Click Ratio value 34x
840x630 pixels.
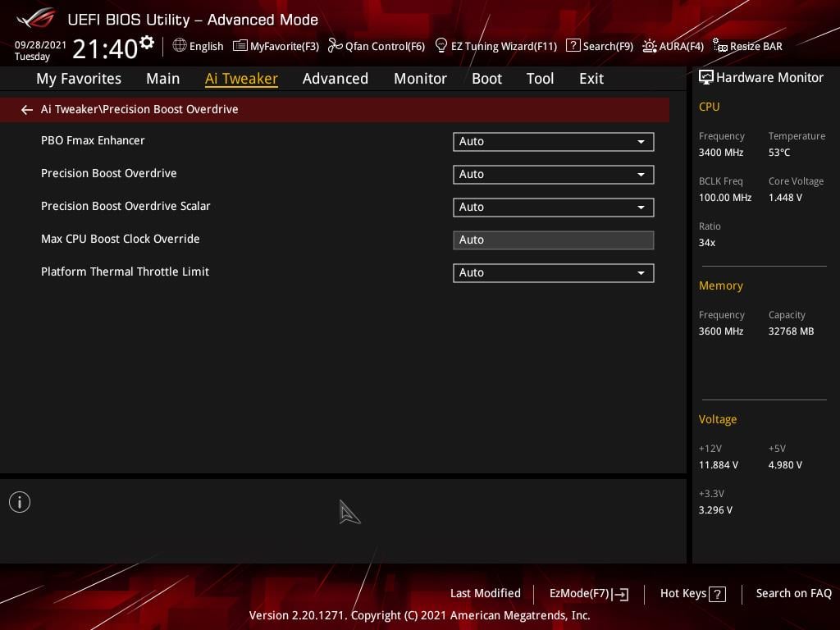point(706,243)
